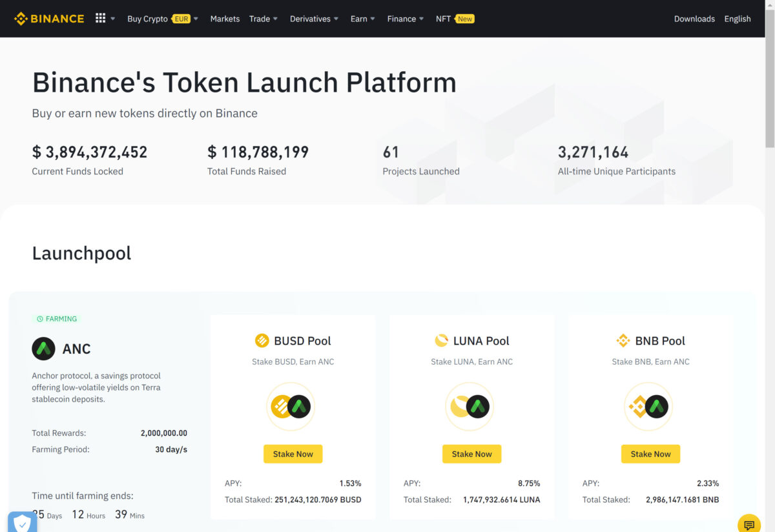Change language via English selector
775x532 pixels.
(x=738, y=19)
